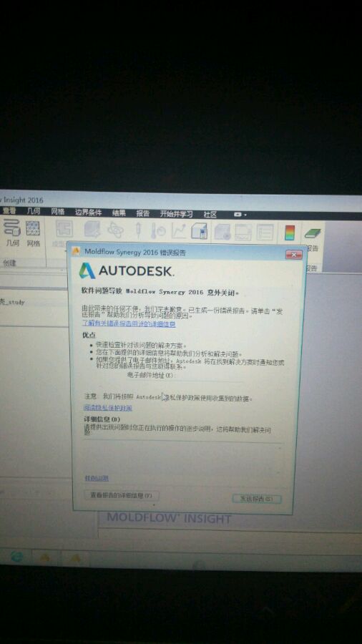This screenshot has height=644, width=362.
Task: Click the rainbow color scale results icon
Action: (x=290, y=233)
